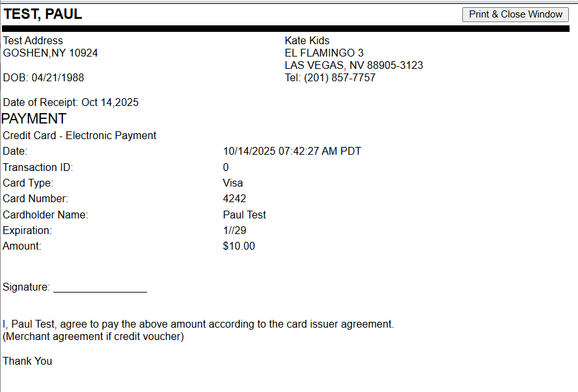Screen dimensions: 578x392
Task: Click the Test Address line
Action: [x=33, y=40]
